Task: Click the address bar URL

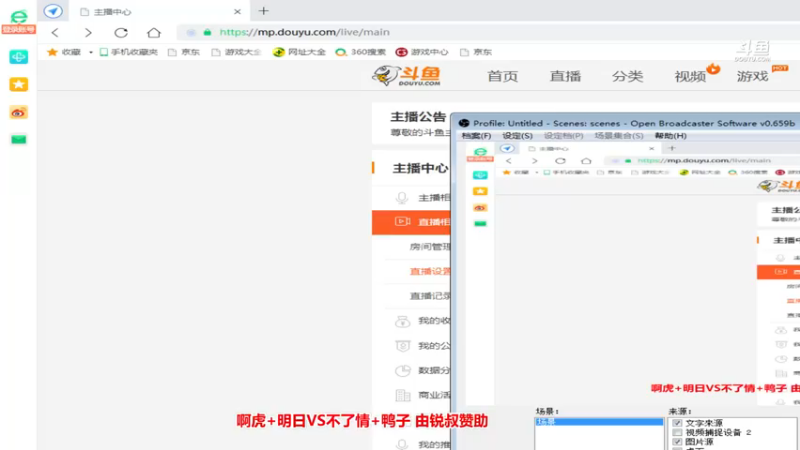Action: pyautogui.click(x=305, y=32)
